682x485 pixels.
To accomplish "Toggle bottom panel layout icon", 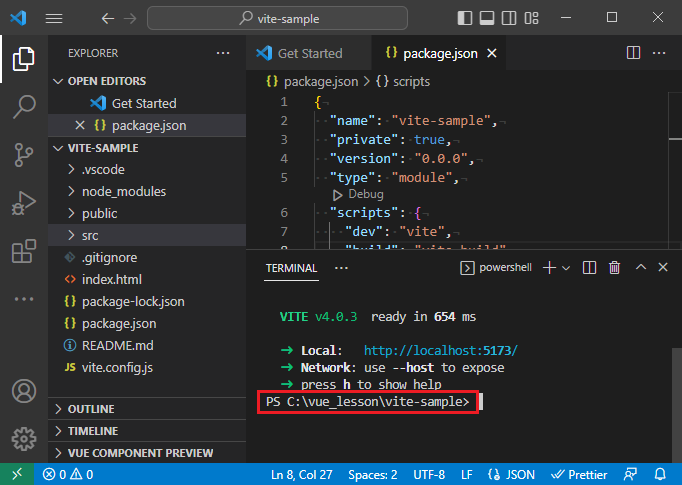I will (x=487, y=18).
